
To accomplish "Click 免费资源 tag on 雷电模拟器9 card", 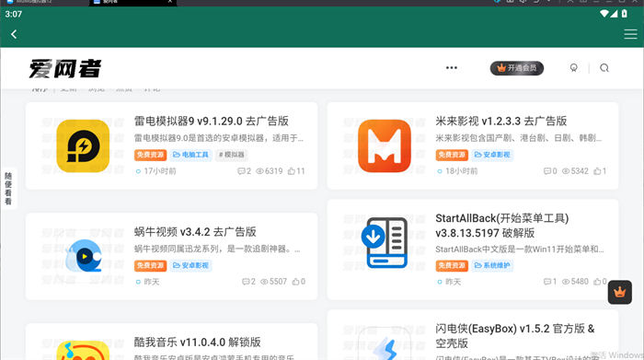I will click(150, 155).
